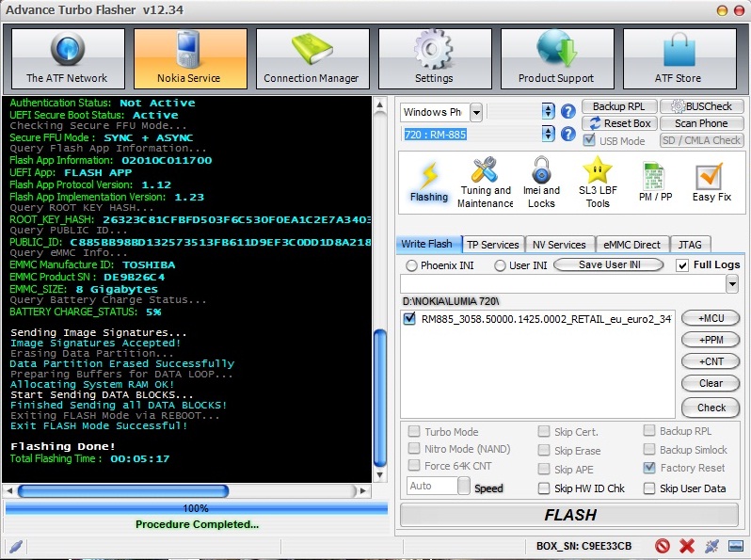Select RM885_3058.50000.1425.0002 firmware file name

click(546, 319)
